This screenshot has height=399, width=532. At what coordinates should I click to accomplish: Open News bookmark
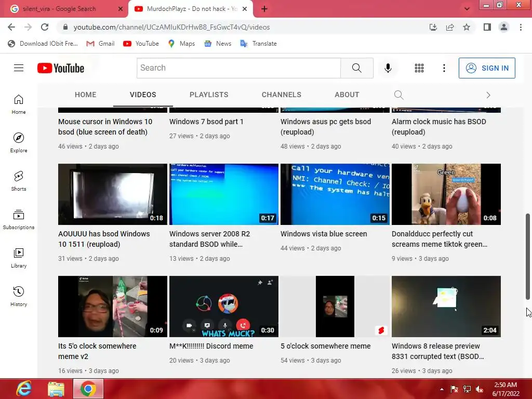[218, 44]
